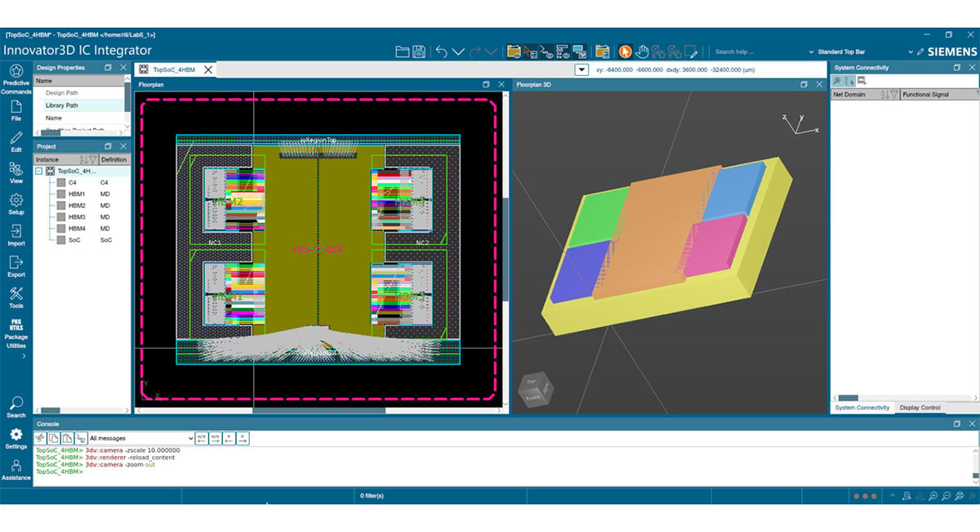Expand the chevron next to SIEMENS pencil
This screenshot has width=980, height=532.
coord(911,52)
